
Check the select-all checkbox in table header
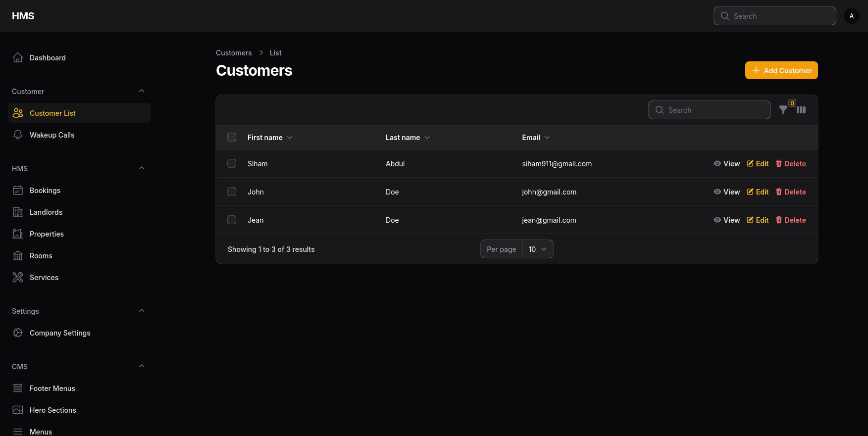232,137
